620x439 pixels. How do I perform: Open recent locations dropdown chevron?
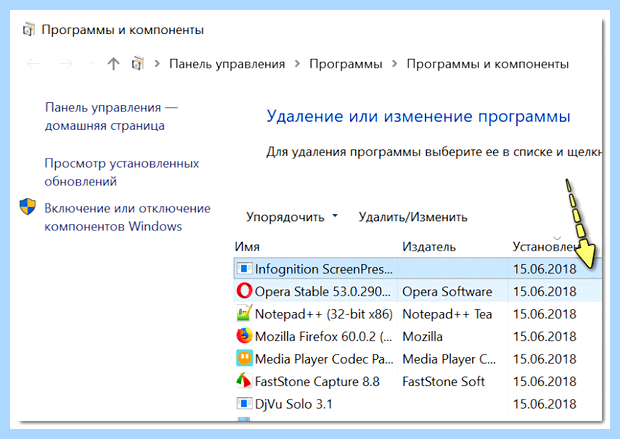tap(91, 63)
